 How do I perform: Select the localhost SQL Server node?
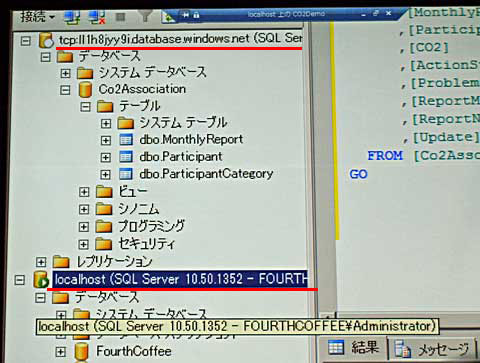[180, 279]
